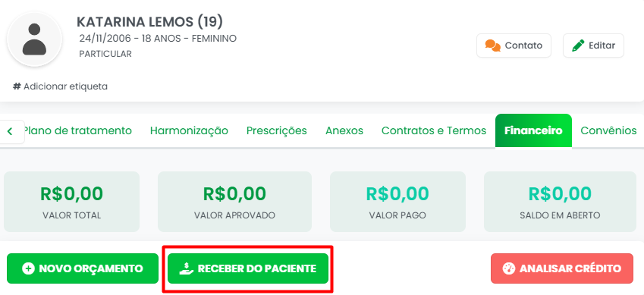Open the Prescrições tab
This screenshot has width=644, height=295.
[x=276, y=130]
